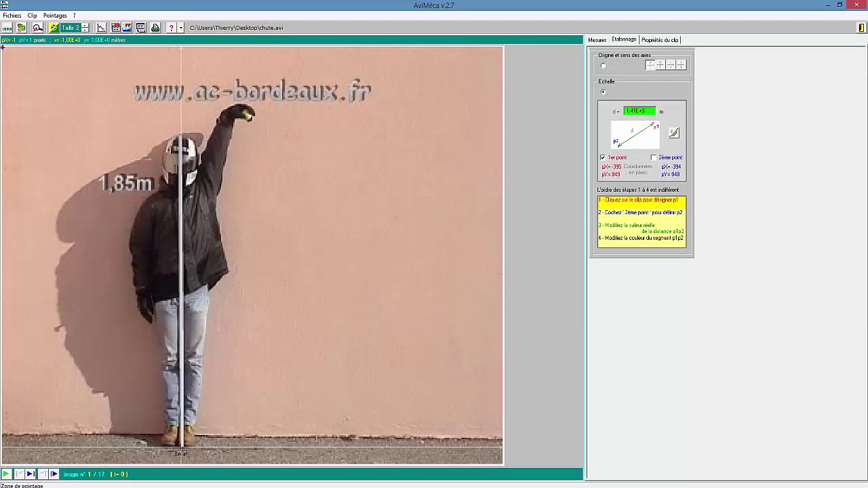Open the Fichiers menu

point(12,16)
